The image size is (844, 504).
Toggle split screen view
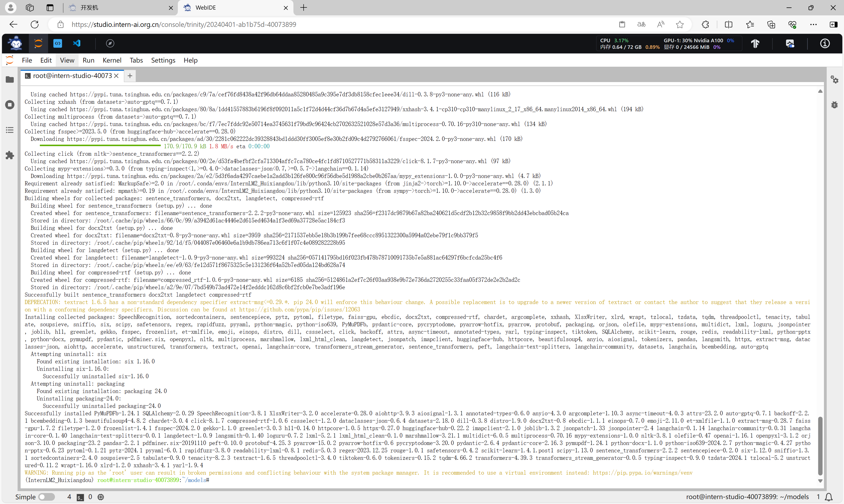coord(728,24)
